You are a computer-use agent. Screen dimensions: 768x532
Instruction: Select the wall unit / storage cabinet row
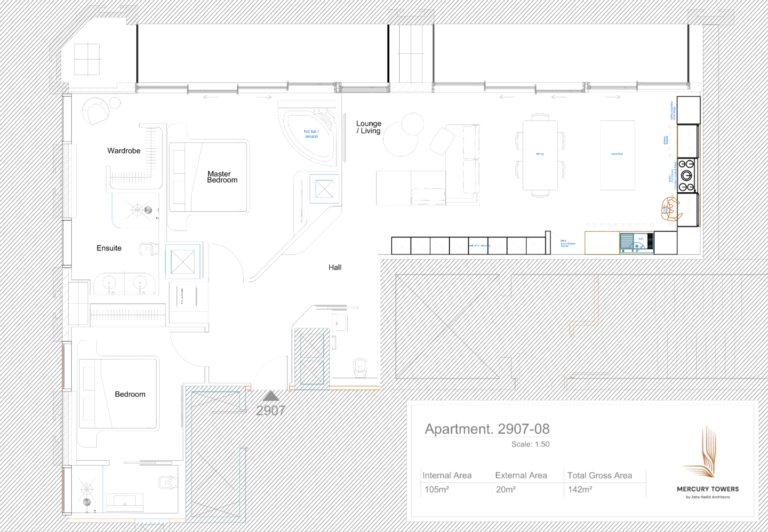click(479, 245)
